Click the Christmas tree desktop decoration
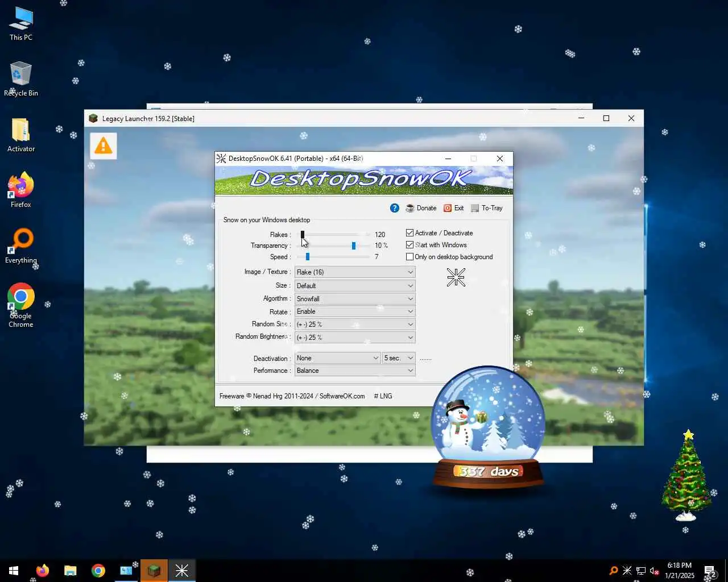The height and width of the screenshot is (582, 728). point(686,475)
